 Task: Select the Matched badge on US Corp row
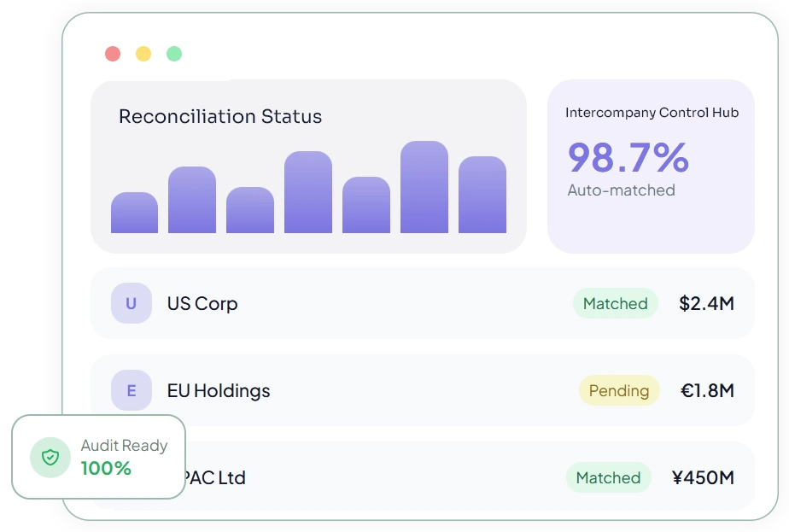[x=616, y=303]
